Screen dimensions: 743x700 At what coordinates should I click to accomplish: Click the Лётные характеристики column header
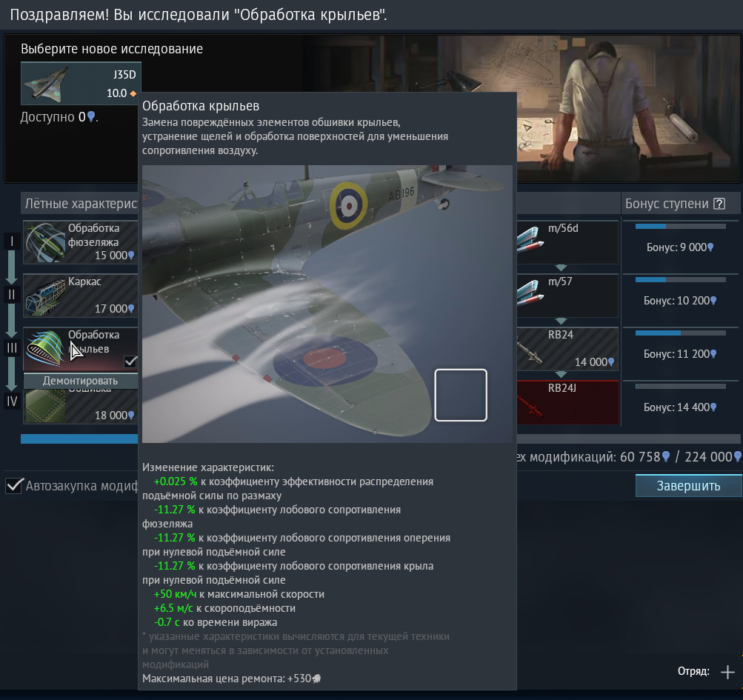pyautogui.click(x=81, y=204)
